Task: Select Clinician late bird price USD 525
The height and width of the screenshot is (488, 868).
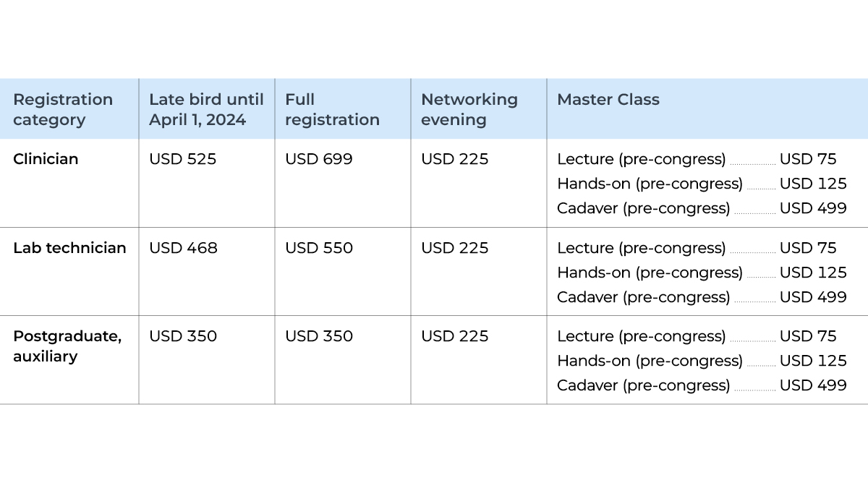Action: pyautogui.click(x=182, y=159)
